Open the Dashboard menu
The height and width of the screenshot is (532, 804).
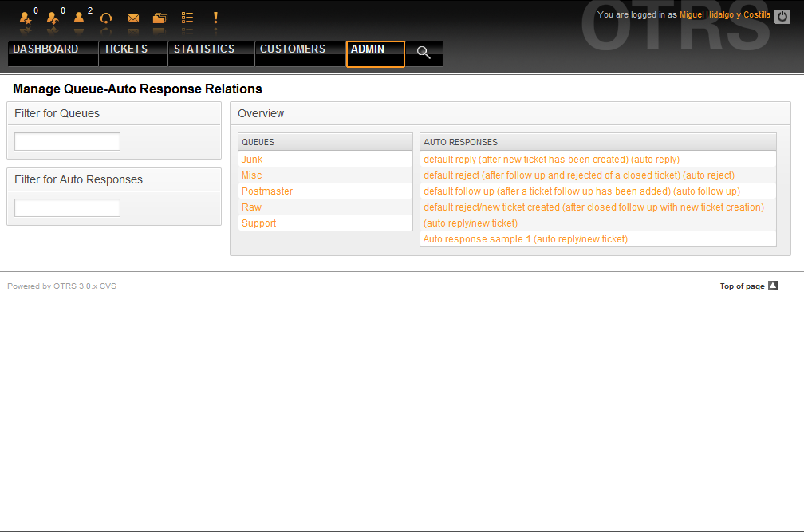point(45,49)
